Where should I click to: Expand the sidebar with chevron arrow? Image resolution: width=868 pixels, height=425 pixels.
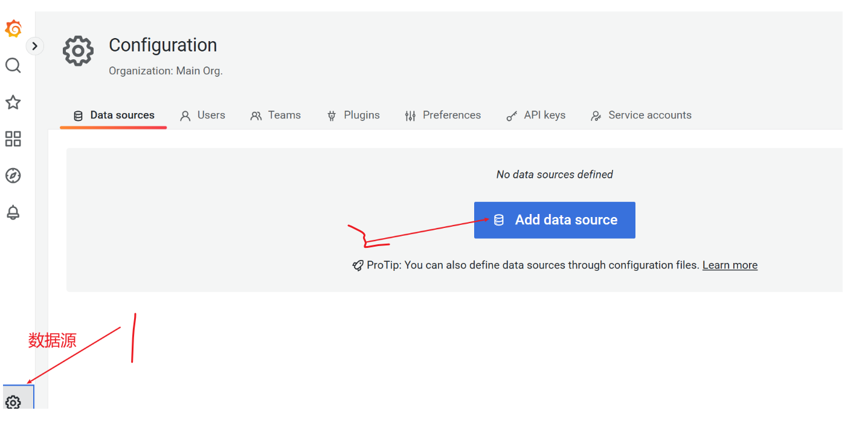click(x=35, y=46)
